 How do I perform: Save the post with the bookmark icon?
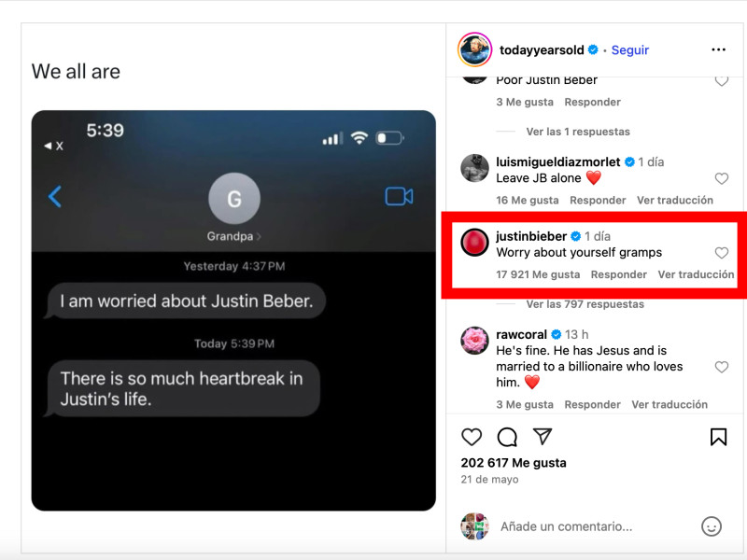pos(718,437)
